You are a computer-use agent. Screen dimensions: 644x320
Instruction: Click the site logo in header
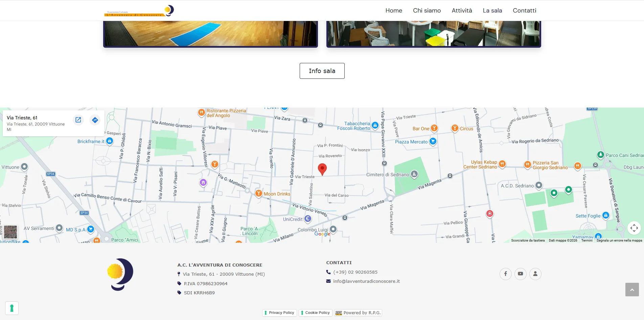[x=139, y=10]
